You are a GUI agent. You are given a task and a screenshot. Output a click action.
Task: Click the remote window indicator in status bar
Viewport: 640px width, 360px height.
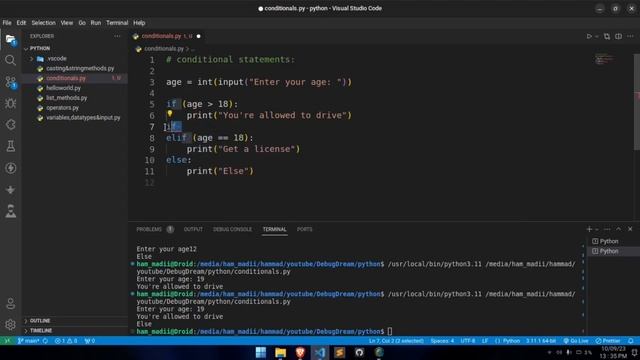7,340
